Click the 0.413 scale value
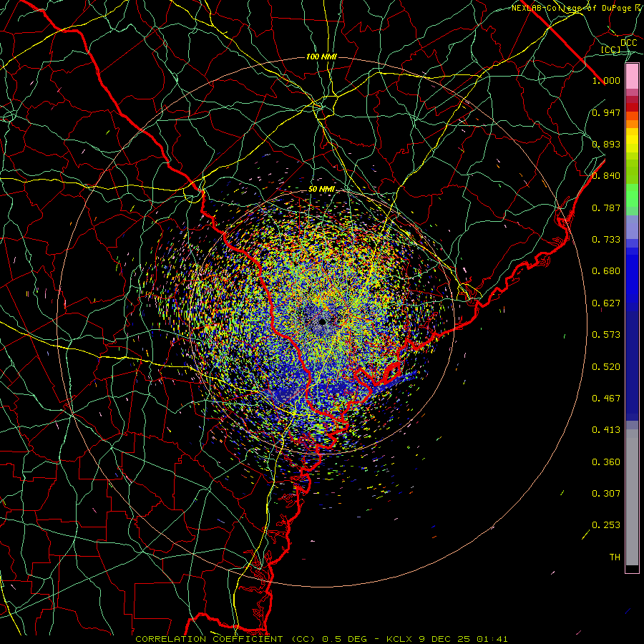644x644 pixels. tap(606, 430)
